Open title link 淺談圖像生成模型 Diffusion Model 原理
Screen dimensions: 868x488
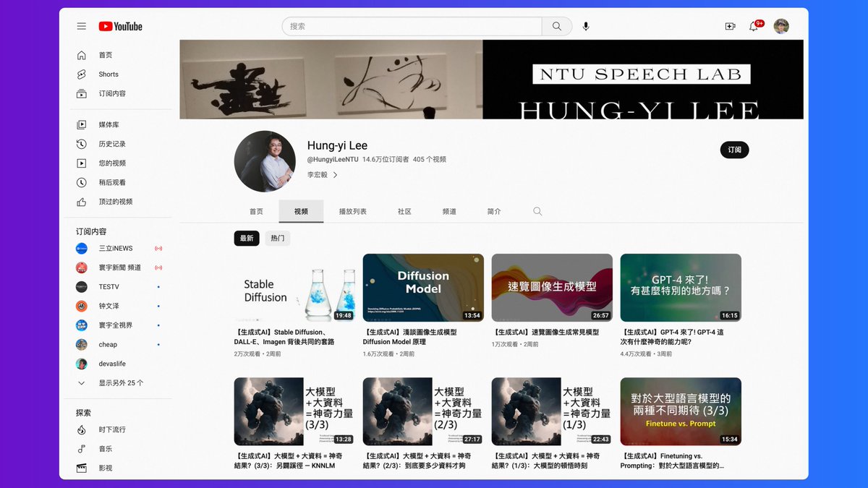coord(409,337)
